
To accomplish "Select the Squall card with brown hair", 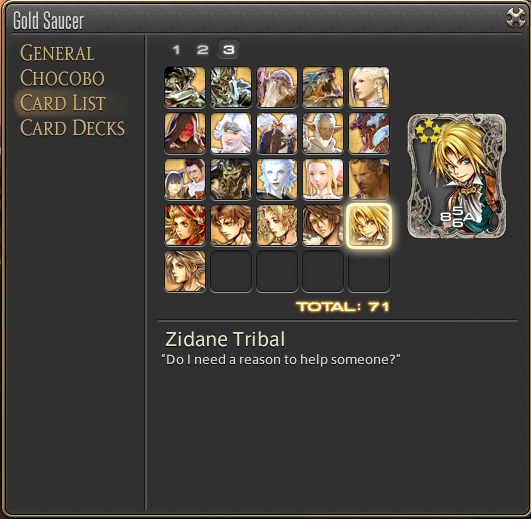I will (x=323, y=225).
